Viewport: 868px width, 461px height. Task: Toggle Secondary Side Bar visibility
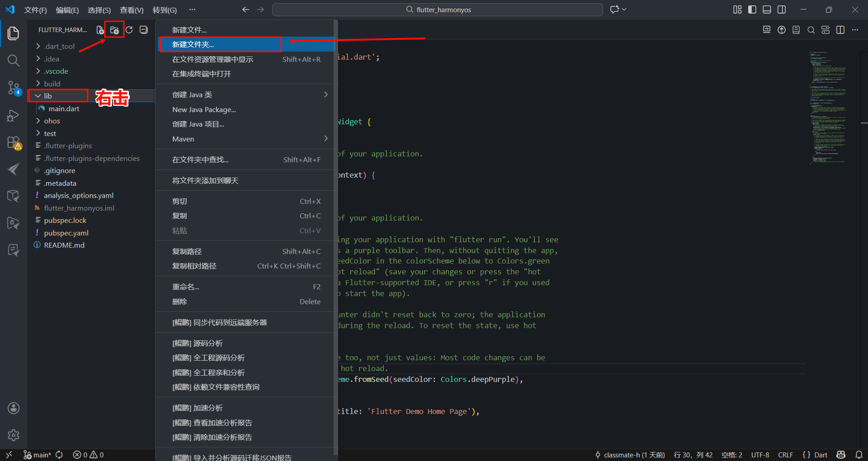tap(782, 9)
